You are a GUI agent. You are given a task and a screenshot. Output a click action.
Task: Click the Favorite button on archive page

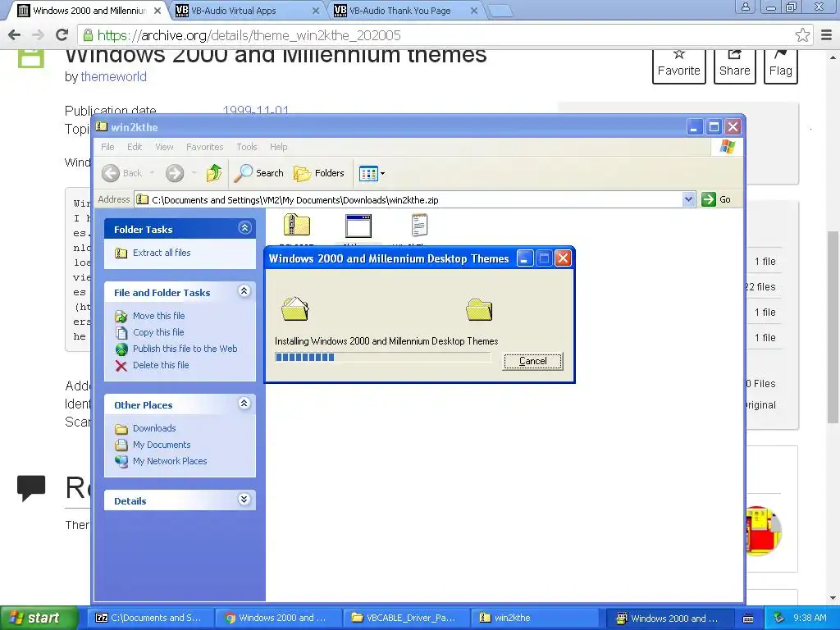[x=678, y=66]
